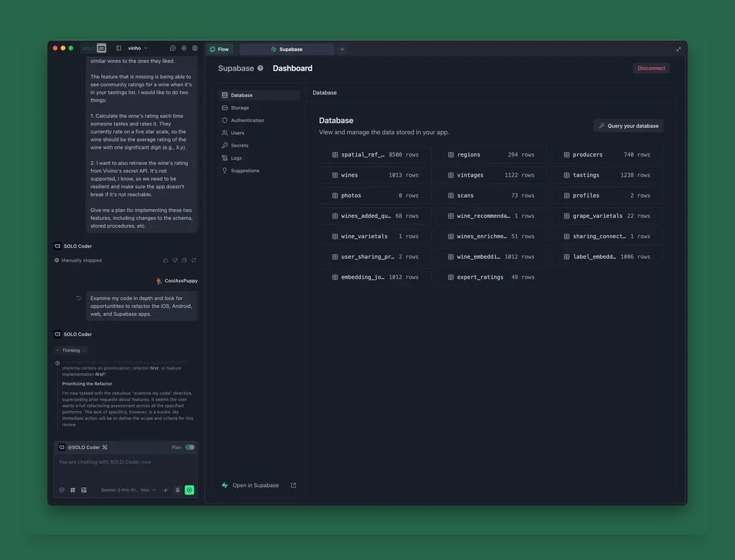This screenshot has width=735, height=560.
Task: Give thumbs down to stopped response
Action: click(175, 260)
